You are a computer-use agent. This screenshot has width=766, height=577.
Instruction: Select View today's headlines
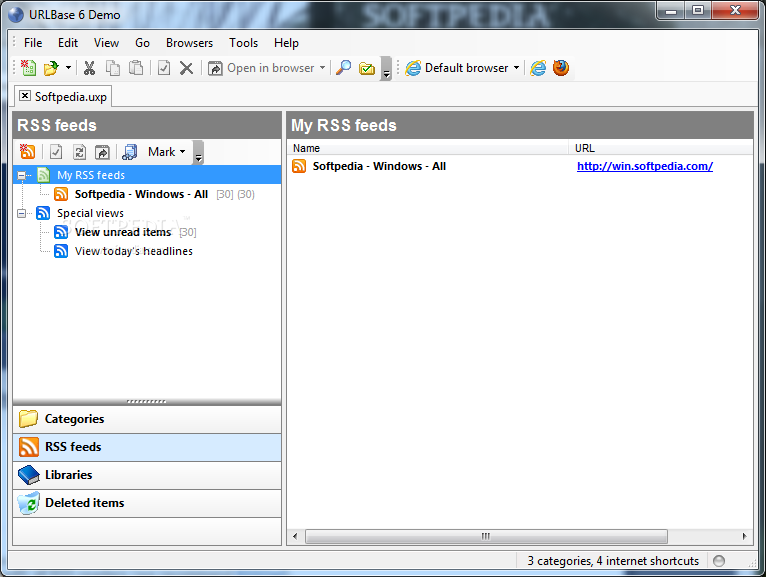[x=133, y=252]
